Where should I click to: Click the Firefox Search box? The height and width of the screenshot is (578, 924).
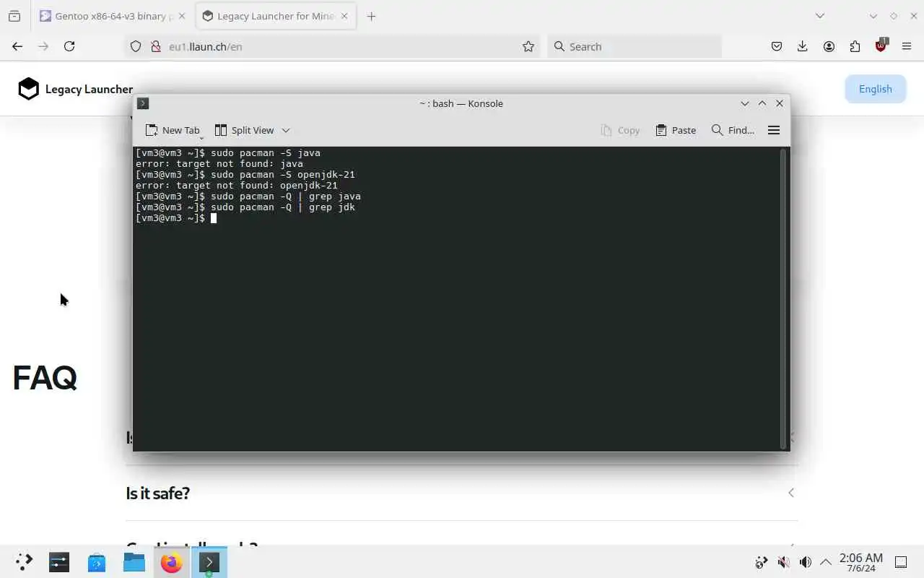click(635, 46)
